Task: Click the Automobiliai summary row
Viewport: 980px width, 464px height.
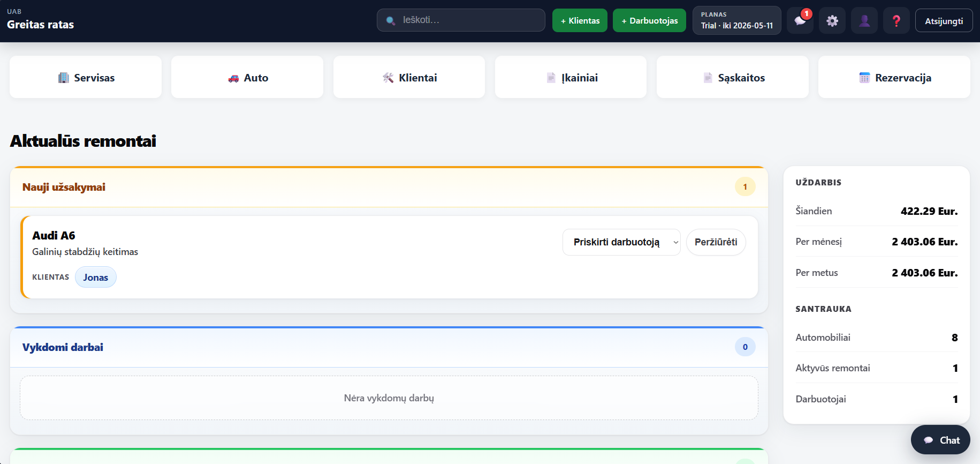Action: point(877,338)
